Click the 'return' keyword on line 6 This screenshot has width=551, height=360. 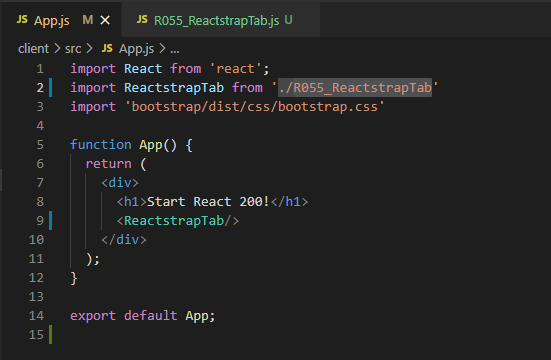point(108,163)
